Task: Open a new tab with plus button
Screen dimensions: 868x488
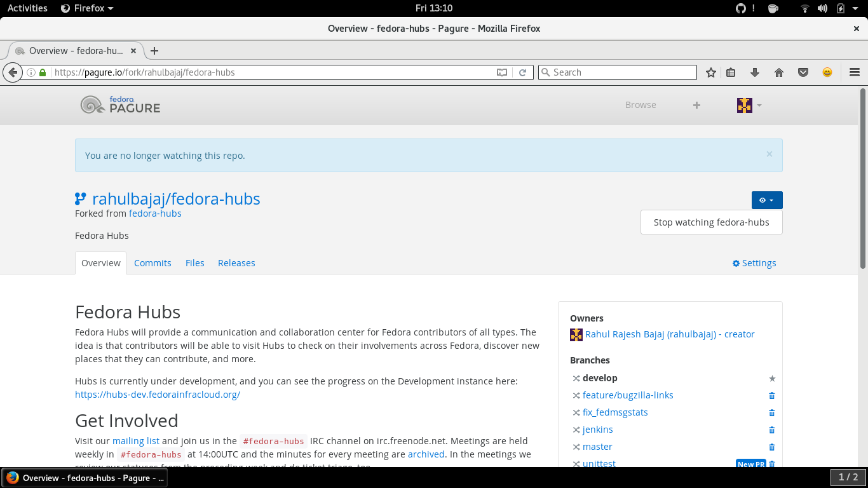Action: point(154,51)
